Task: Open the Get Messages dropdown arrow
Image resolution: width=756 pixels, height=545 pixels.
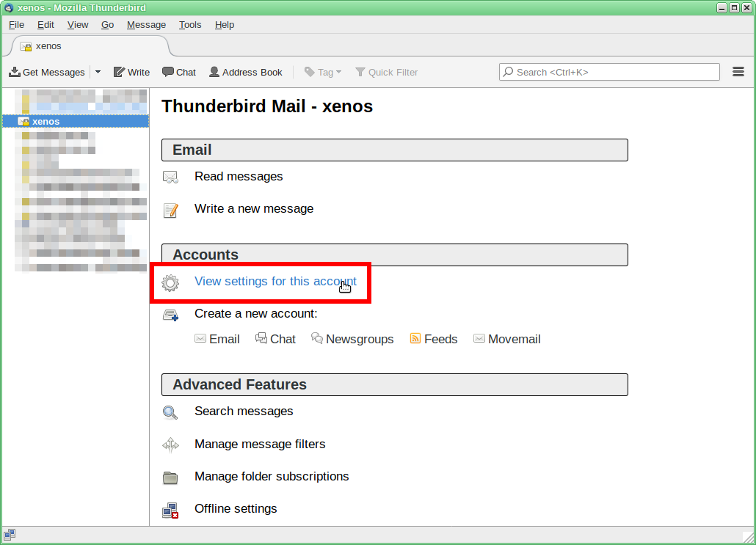Action: click(98, 72)
